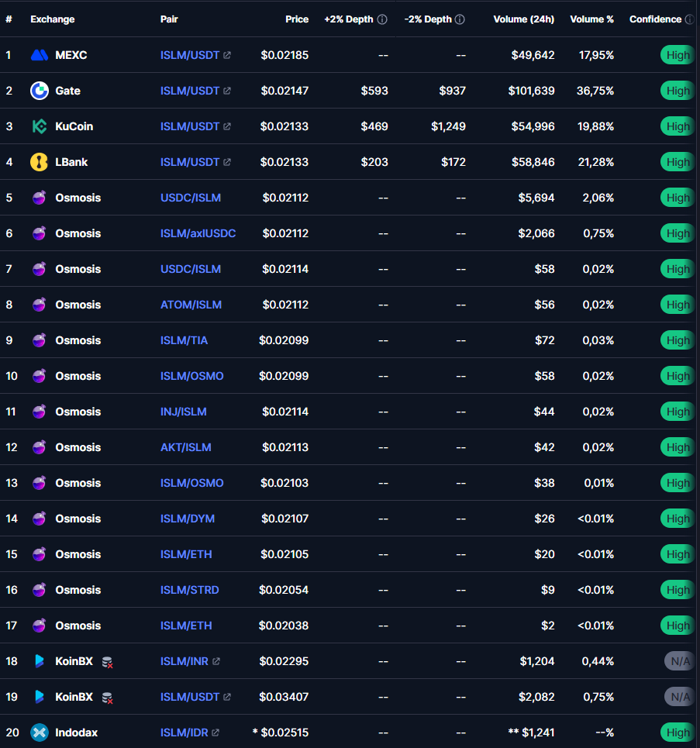Select the $0.03407 price cell

tap(284, 697)
